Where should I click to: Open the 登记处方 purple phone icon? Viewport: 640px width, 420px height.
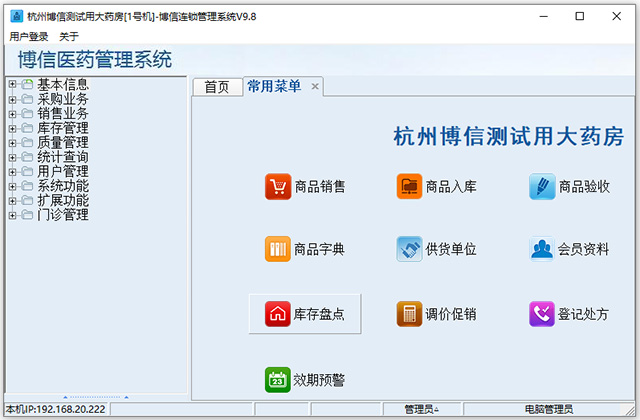pos(542,314)
